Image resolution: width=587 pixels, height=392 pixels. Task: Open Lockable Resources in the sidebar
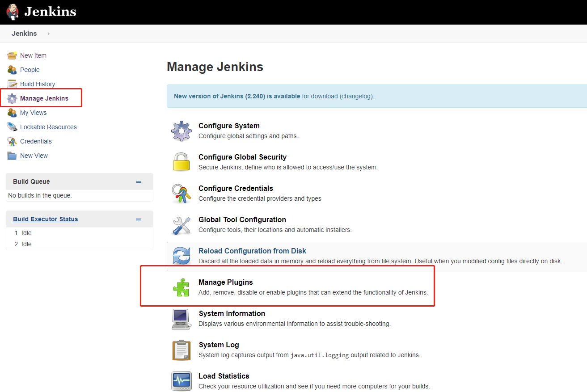(x=48, y=127)
